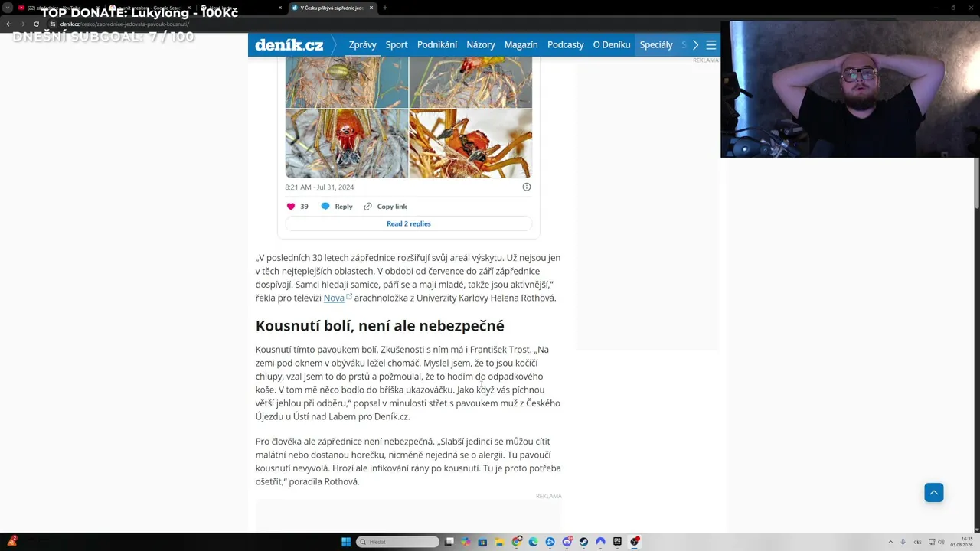The image size is (980, 551).
Task: Click Copy link under the tweet
Action: point(385,207)
